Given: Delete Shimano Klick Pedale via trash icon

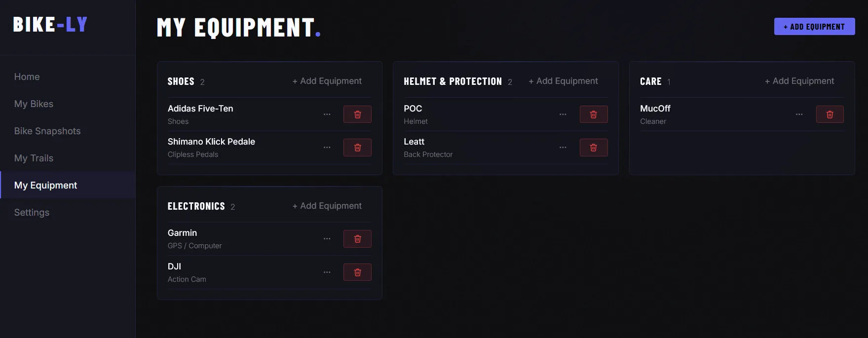Looking at the screenshot, I should (x=357, y=147).
